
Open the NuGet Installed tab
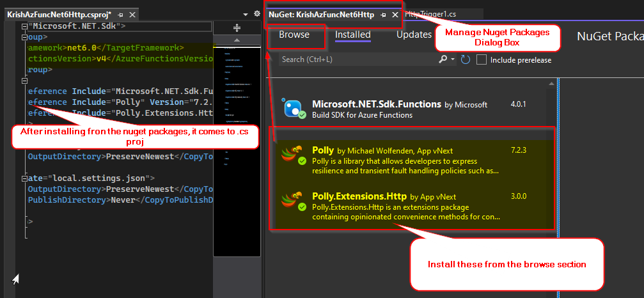click(353, 35)
